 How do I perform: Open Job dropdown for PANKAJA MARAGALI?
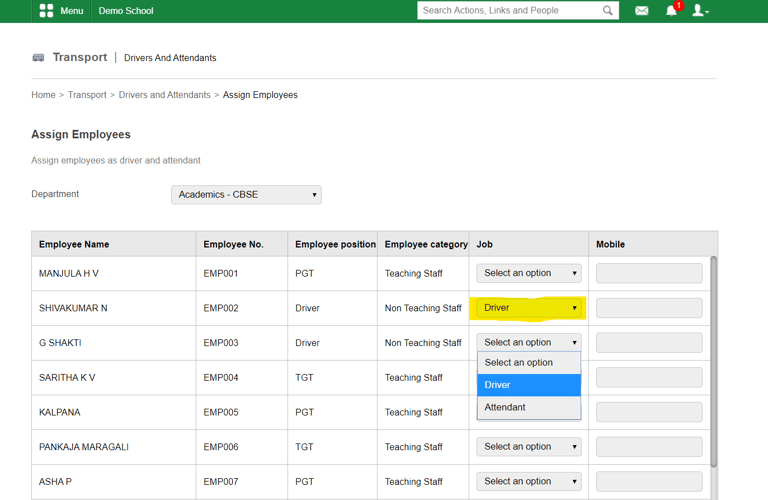pos(529,447)
